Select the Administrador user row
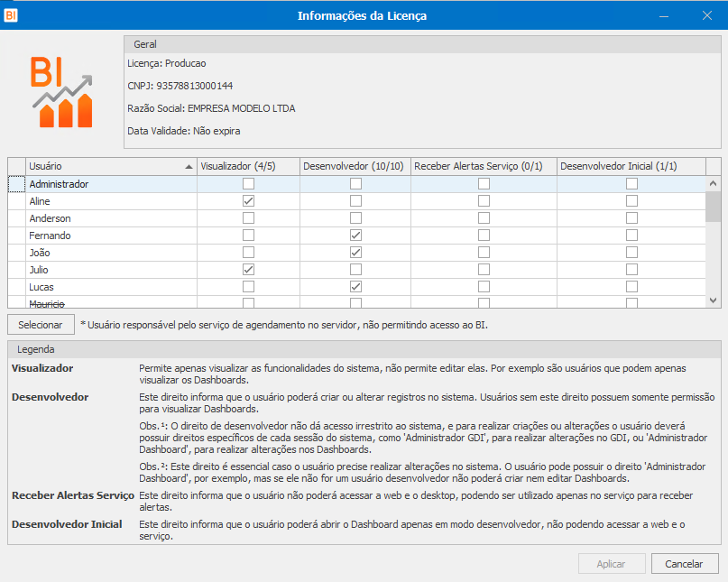The width and height of the screenshot is (728, 582). click(x=356, y=184)
